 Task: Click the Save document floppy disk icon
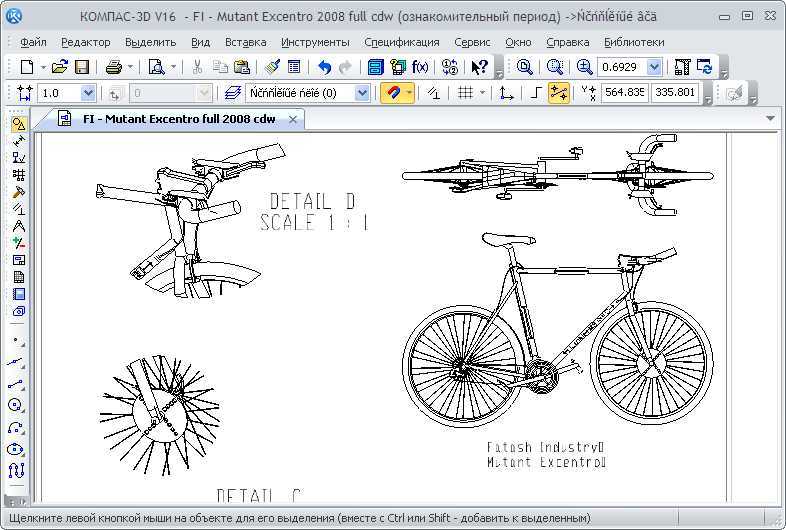tap(82, 67)
